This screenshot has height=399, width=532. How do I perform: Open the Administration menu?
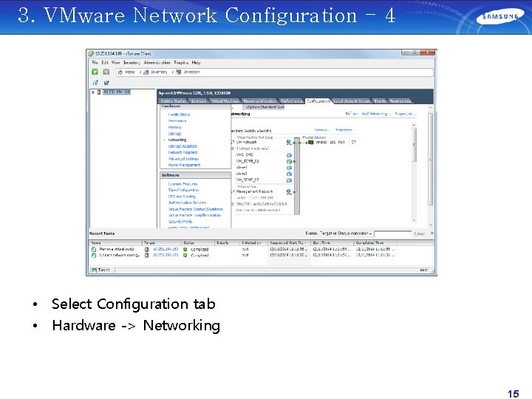(157, 62)
